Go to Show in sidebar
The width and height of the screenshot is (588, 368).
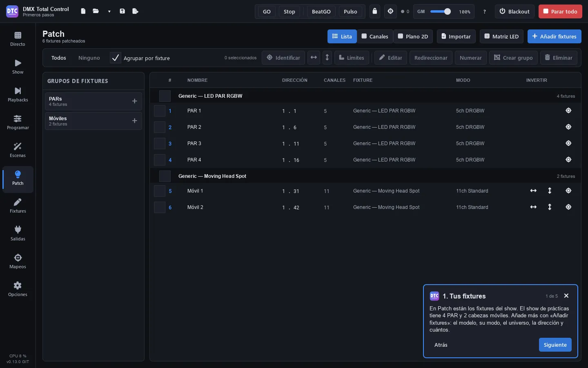18,67
